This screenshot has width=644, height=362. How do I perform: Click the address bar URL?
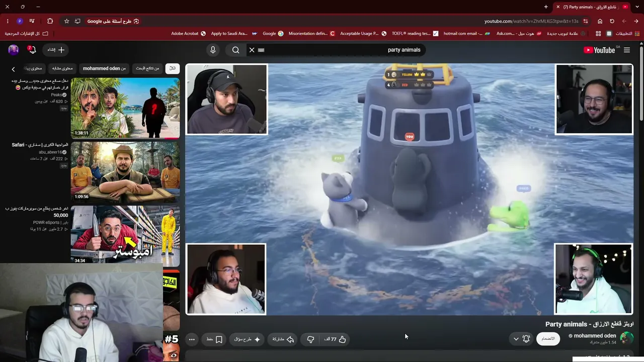[x=531, y=21]
